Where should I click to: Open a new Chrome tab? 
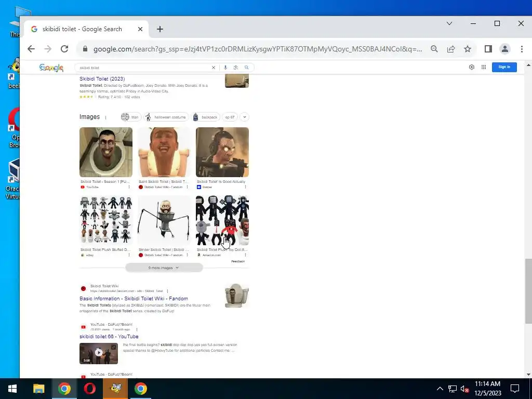point(160,29)
